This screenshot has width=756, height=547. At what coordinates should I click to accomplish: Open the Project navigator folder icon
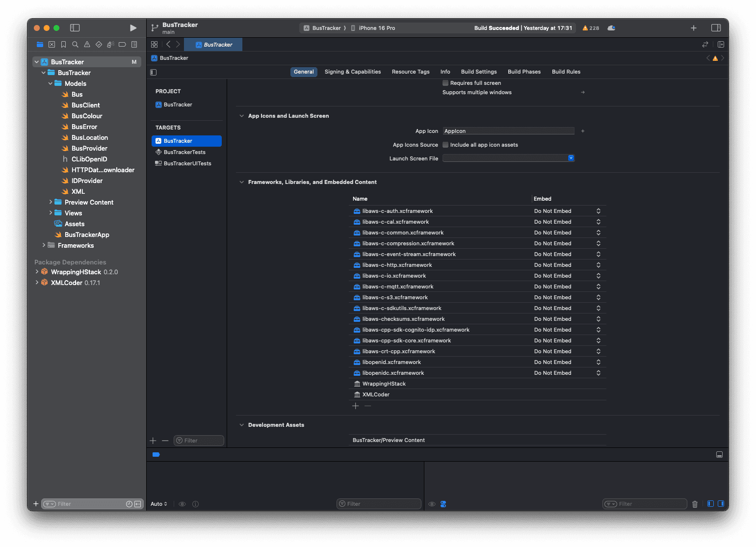coord(40,45)
